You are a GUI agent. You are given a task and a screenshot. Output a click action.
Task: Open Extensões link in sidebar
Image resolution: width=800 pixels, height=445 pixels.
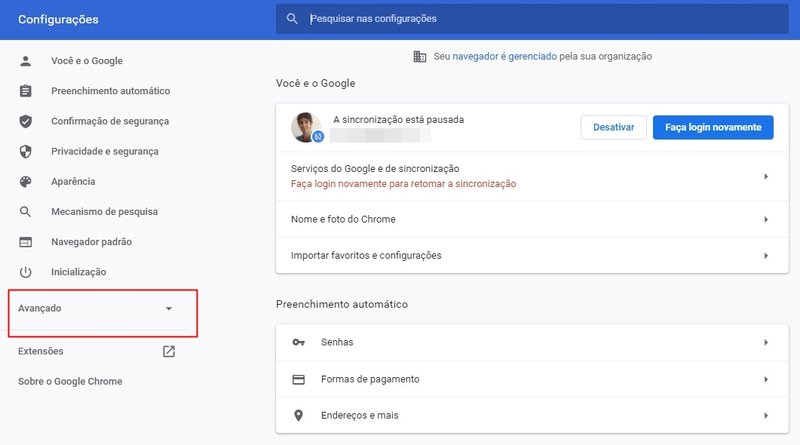coord(41,351)
